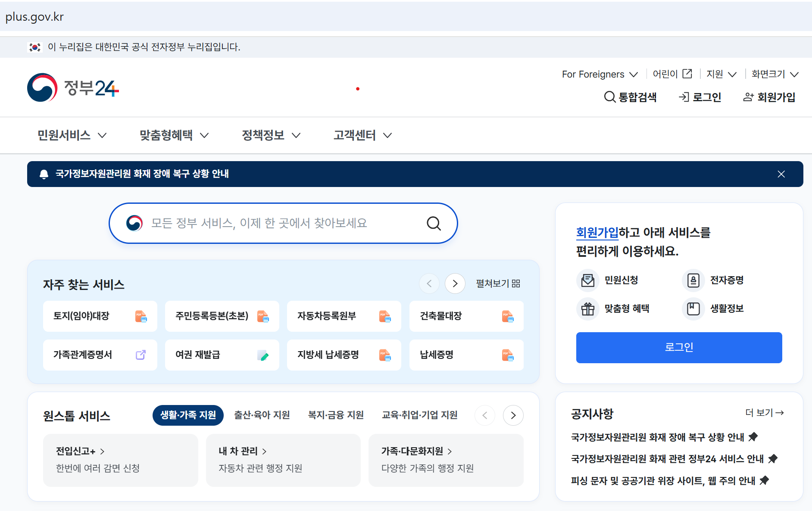Select the 생활정보 icon shortcut

point(693,309)
